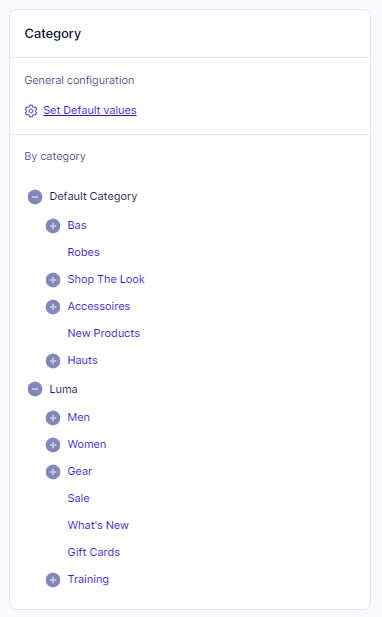
Task: Click the Default Category label
Action: tap(93, 196)
